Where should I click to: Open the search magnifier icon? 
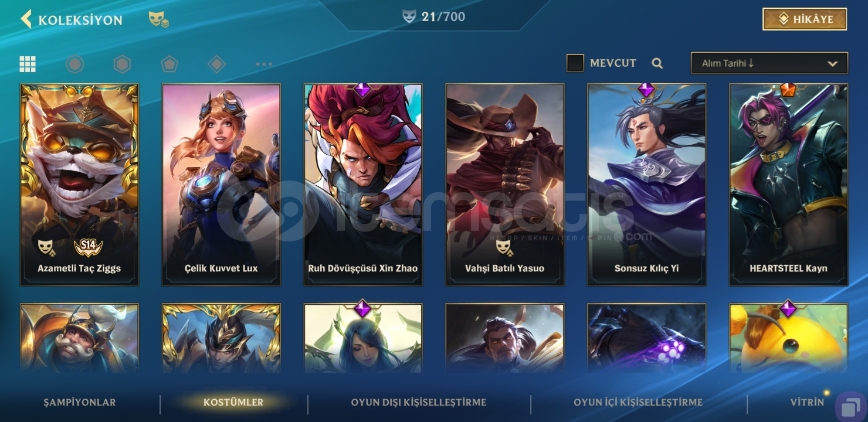[657, 63]
